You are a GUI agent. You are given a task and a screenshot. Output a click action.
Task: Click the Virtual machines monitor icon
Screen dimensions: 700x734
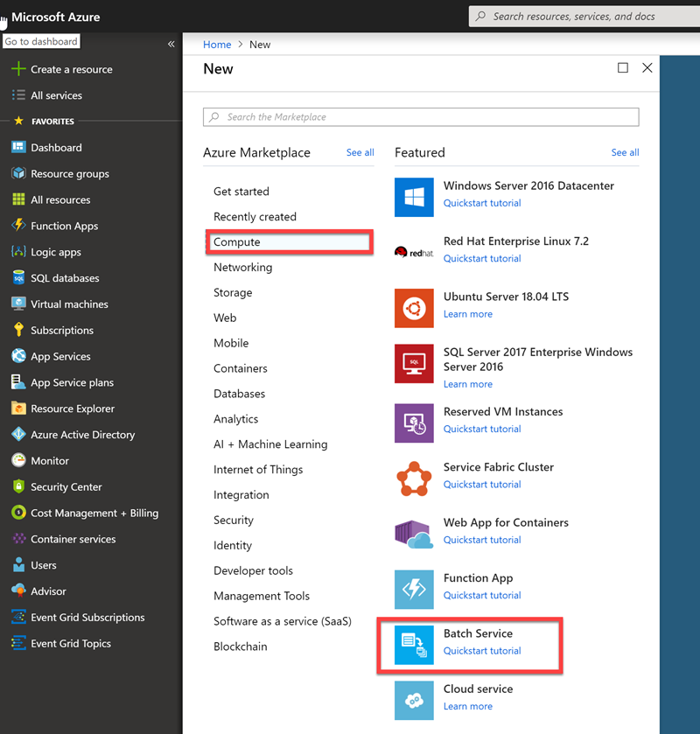click(x=18, y=304)
